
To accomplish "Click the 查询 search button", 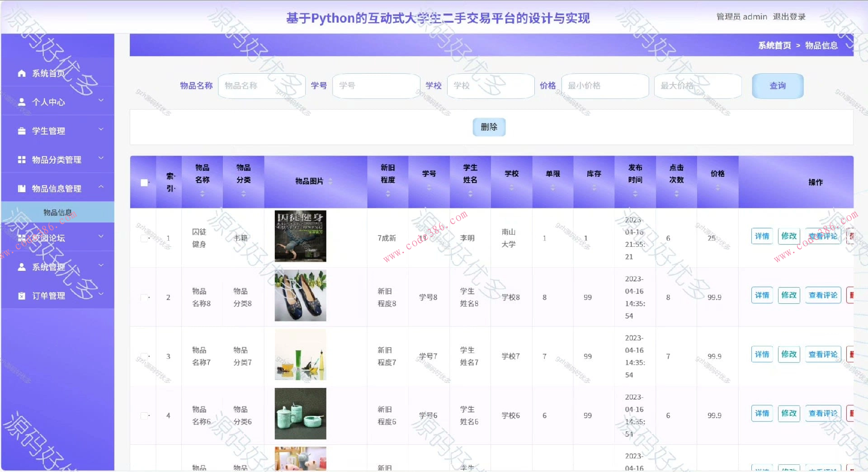I will pyautogui.click(x=777, y=86).
